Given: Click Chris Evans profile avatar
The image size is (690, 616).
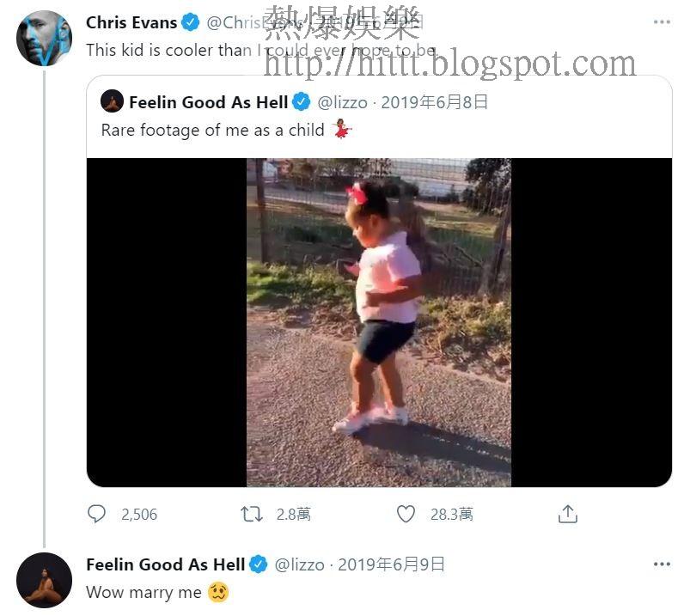Looking at the screenshot, I should pyautogui.click(x=44, y=39).
